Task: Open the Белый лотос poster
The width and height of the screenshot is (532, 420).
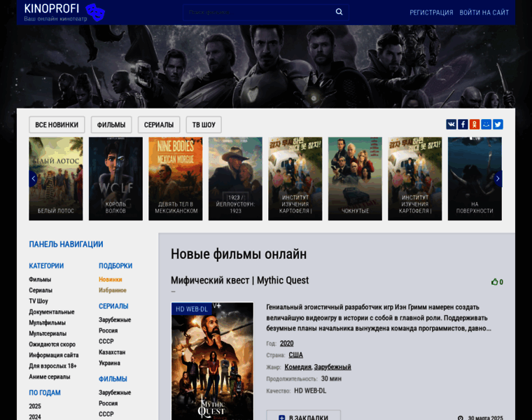Action: pos(55,178)
